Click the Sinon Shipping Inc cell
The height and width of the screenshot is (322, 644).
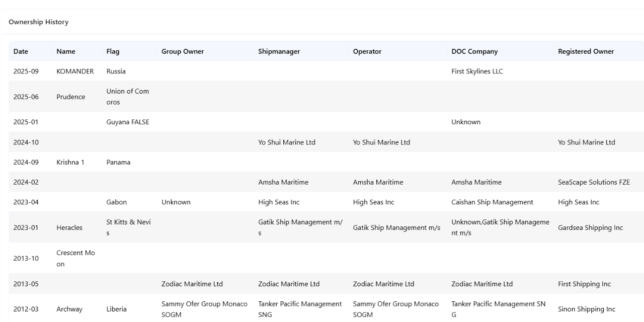point(586,309)
